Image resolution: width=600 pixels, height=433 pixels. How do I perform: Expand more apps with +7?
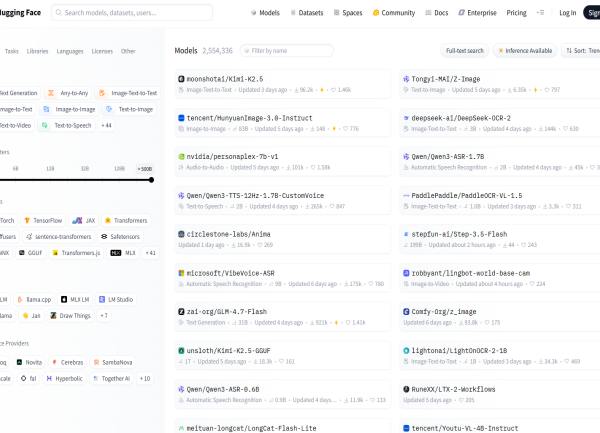point(104,316)
